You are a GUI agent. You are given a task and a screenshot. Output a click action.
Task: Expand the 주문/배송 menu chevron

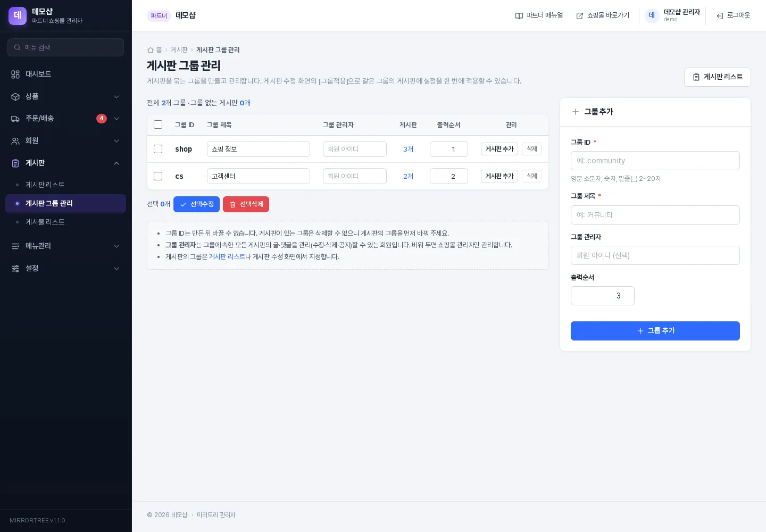(116, 119)
